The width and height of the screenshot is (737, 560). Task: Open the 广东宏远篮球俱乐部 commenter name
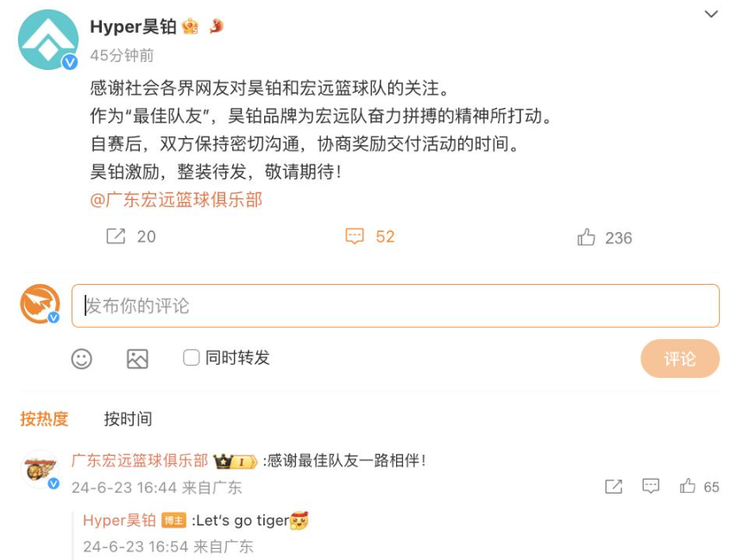click(140, 461)
